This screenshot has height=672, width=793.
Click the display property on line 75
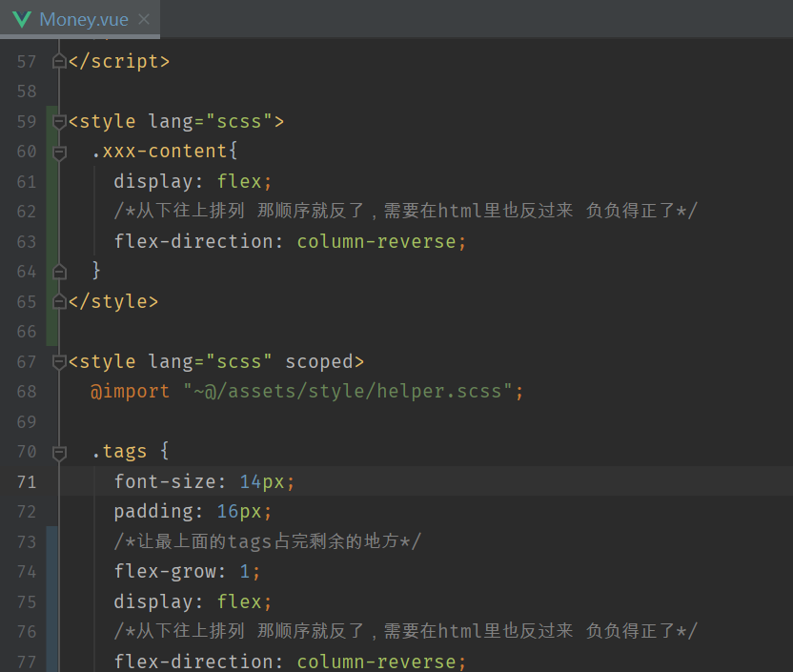point(153,601)
